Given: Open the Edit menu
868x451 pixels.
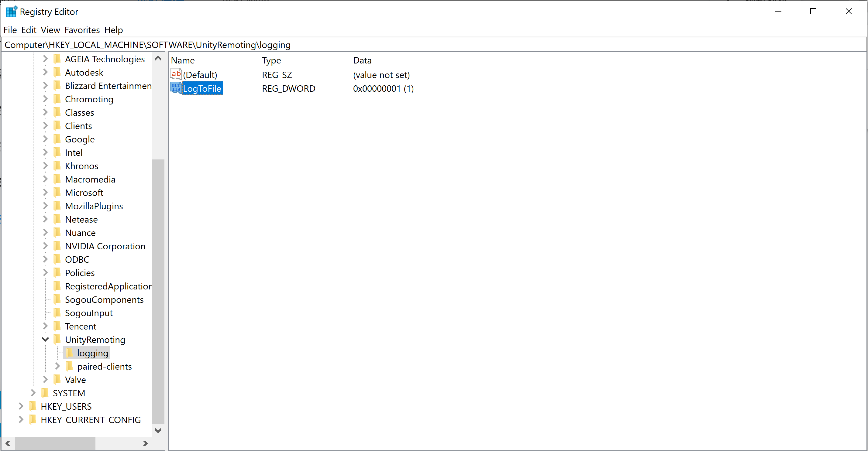Looking at the screenshot, I should click(x=29, y=30).
